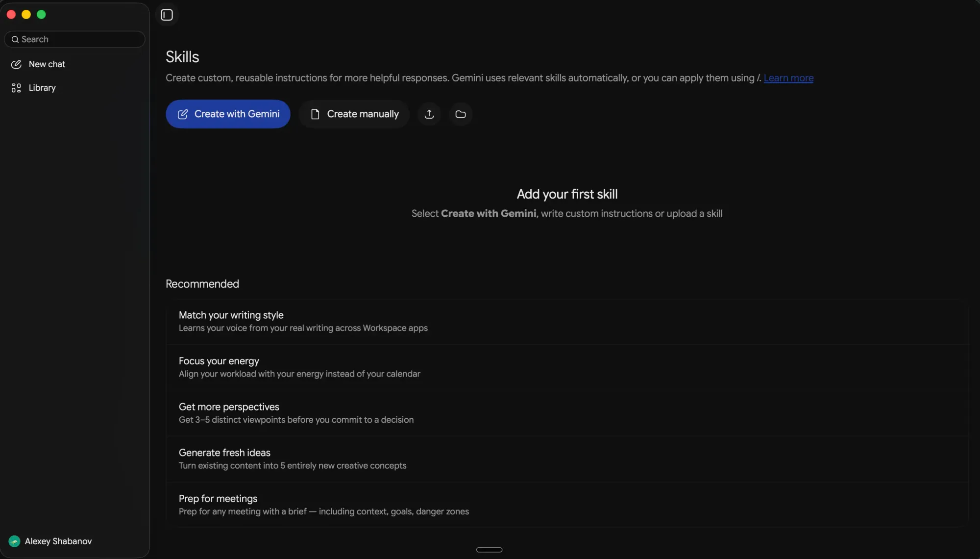Click the Create with Gemini button
Screen dimensions: 980x559
tap(228, 114)
